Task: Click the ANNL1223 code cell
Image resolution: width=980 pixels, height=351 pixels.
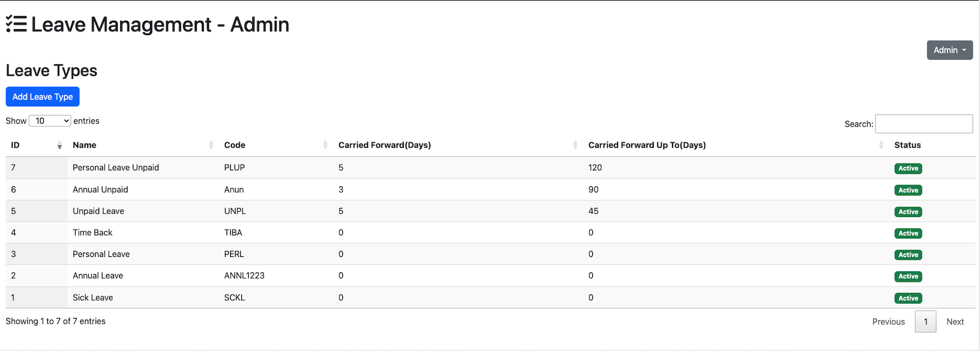Action: 244,276
